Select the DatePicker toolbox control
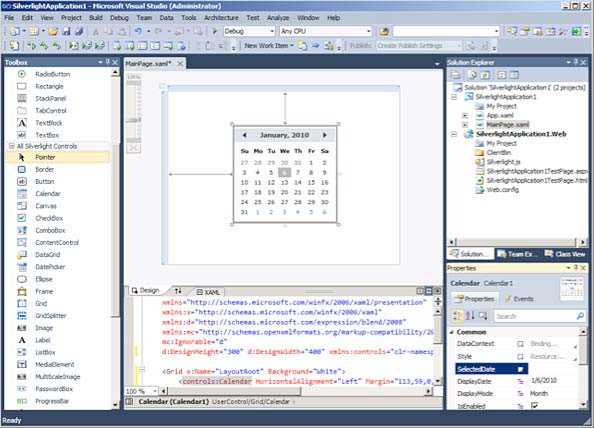The height and width of the screenshot is (428, 594). (x=50, y=267)
